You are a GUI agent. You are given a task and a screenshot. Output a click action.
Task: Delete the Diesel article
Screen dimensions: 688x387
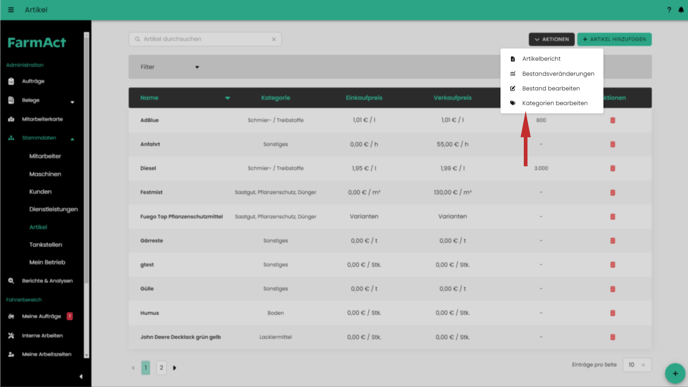[613, 168]
